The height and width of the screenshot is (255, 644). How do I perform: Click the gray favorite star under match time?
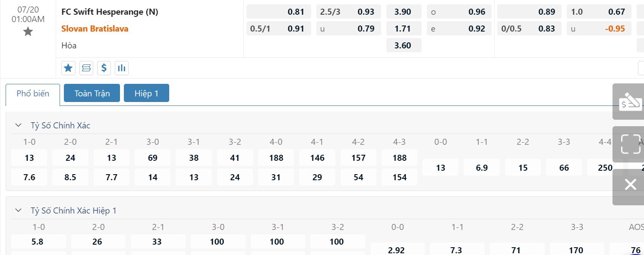click(x=28, y=32)
